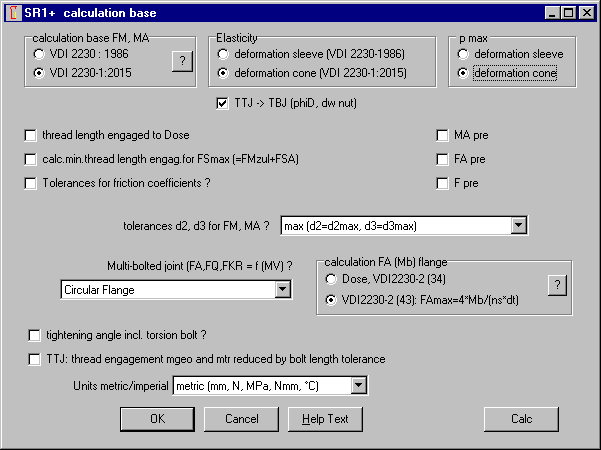Click the SR1+ title bar application icon
601x450 pixels.
pos(13,13)
